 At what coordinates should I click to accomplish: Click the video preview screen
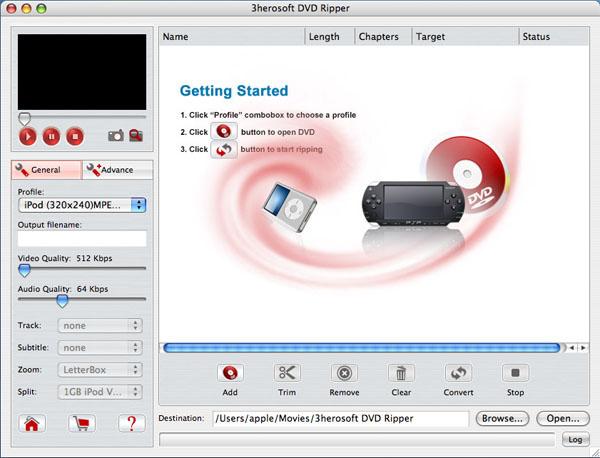click(x=82, y=72)
